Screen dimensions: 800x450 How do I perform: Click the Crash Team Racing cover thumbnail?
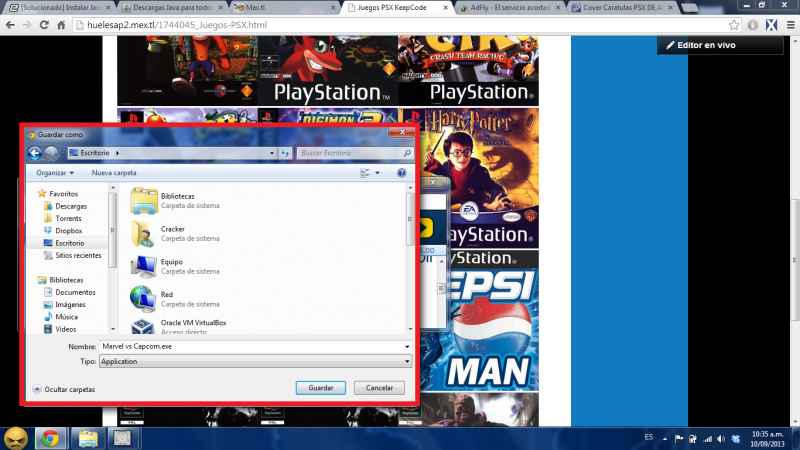(468, 70)
